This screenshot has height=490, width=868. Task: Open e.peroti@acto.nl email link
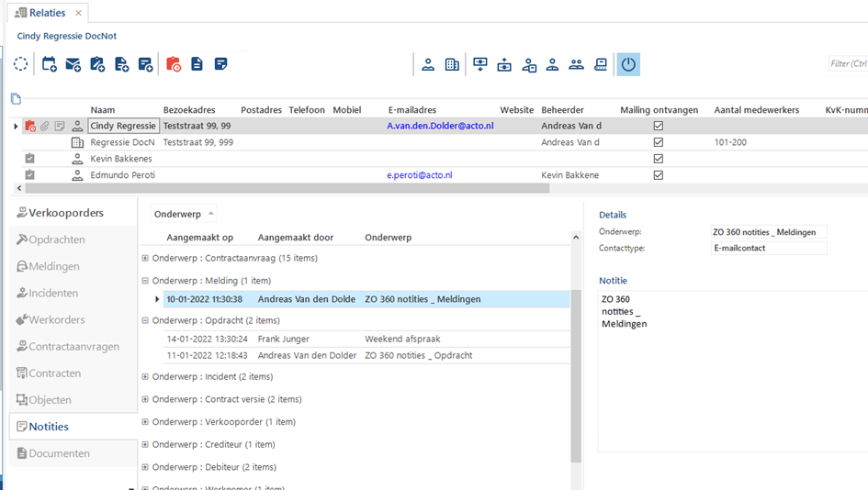coord(419,175)
